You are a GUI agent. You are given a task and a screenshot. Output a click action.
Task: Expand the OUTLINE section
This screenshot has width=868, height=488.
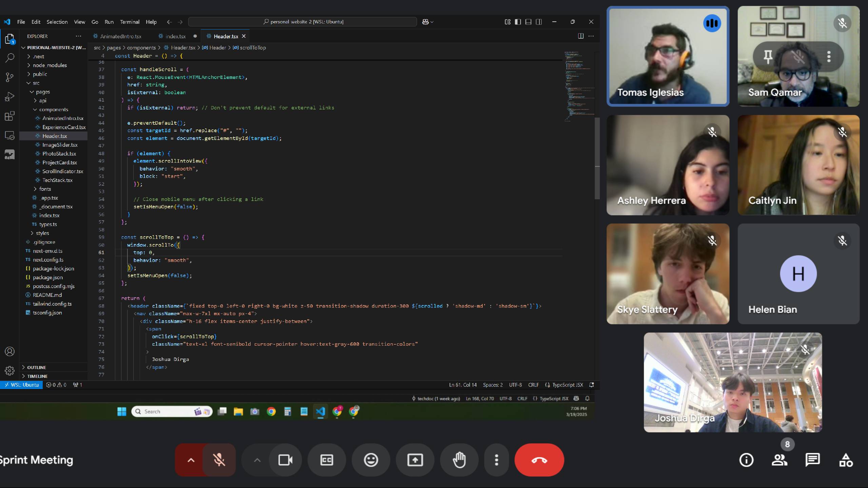point(37,367)
